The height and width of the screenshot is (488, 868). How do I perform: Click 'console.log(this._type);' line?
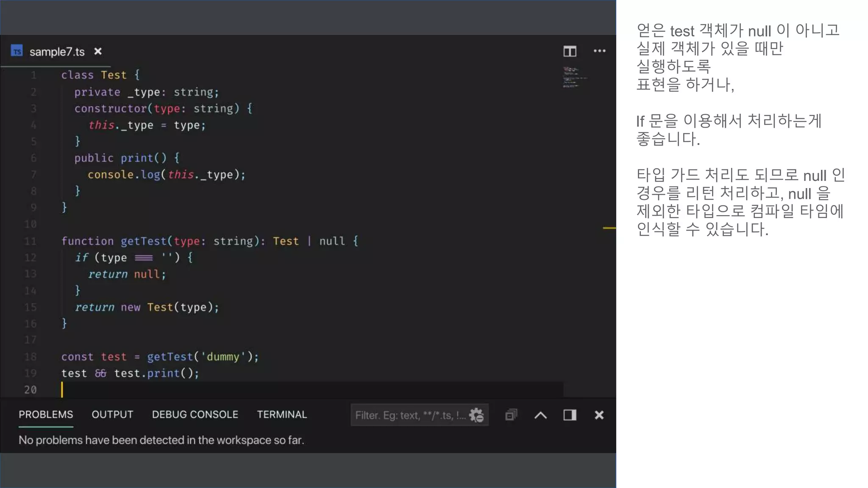pos(167,175)
